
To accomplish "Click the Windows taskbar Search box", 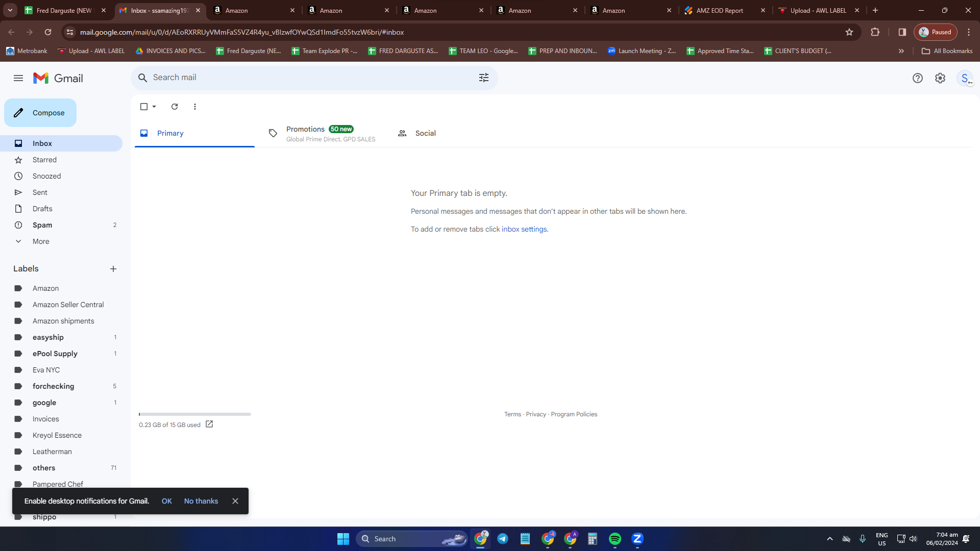I will pos(412,539).
